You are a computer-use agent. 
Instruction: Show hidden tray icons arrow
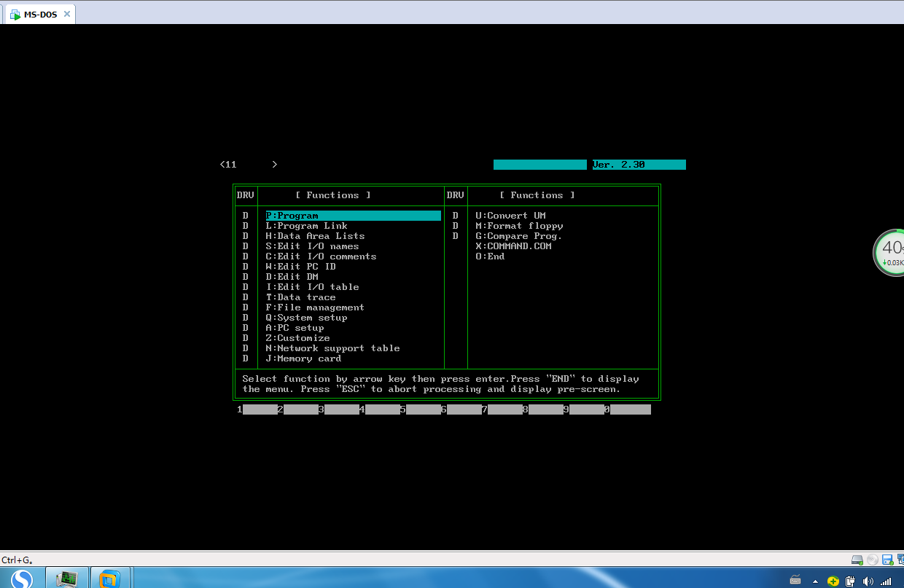tap(817, 581)
